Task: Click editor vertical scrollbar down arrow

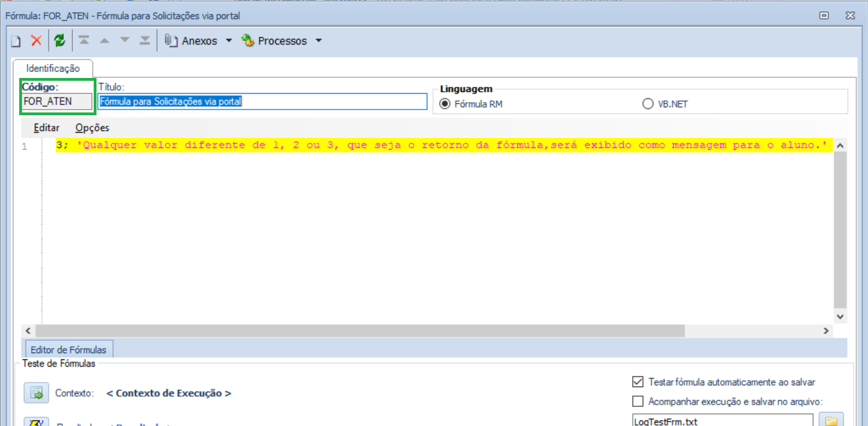Action: [840, 317]
